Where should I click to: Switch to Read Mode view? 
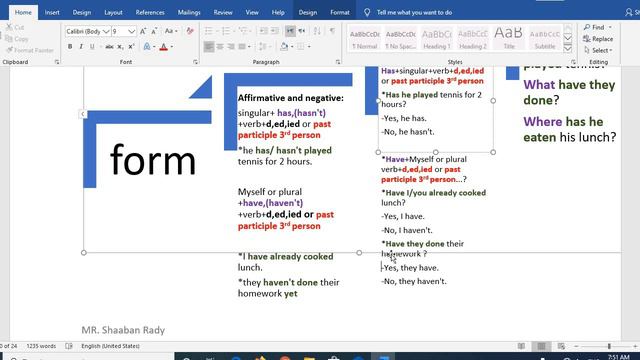pyautogui.click(x=521, y=346)
